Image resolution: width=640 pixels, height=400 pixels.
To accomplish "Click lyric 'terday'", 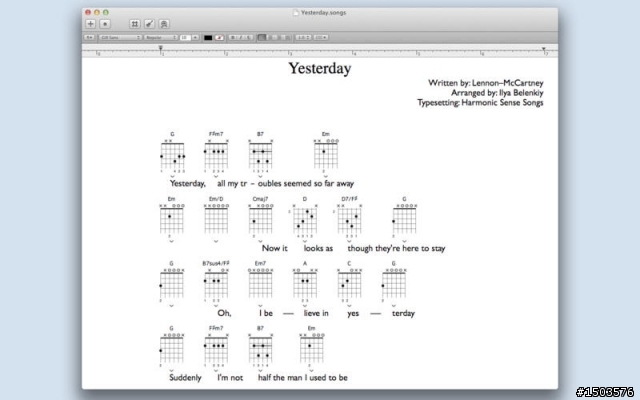I will point(403,313).
